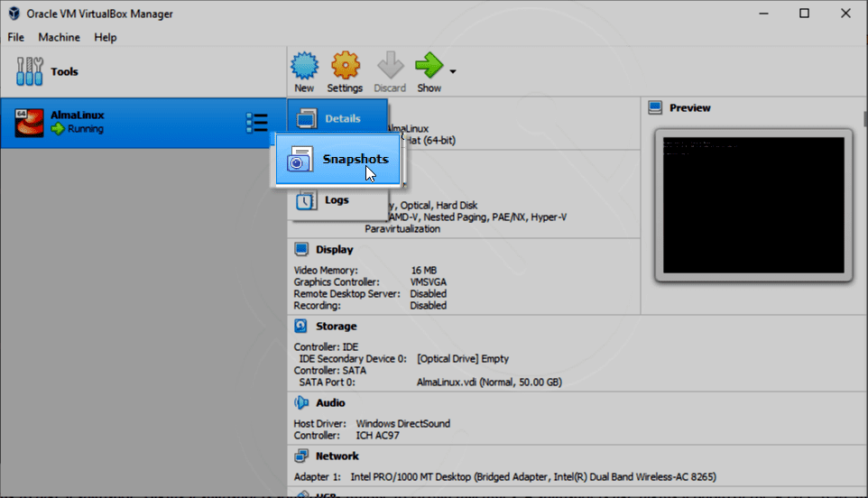Open the Help menu
868x498 pixels.
(106, 37)
